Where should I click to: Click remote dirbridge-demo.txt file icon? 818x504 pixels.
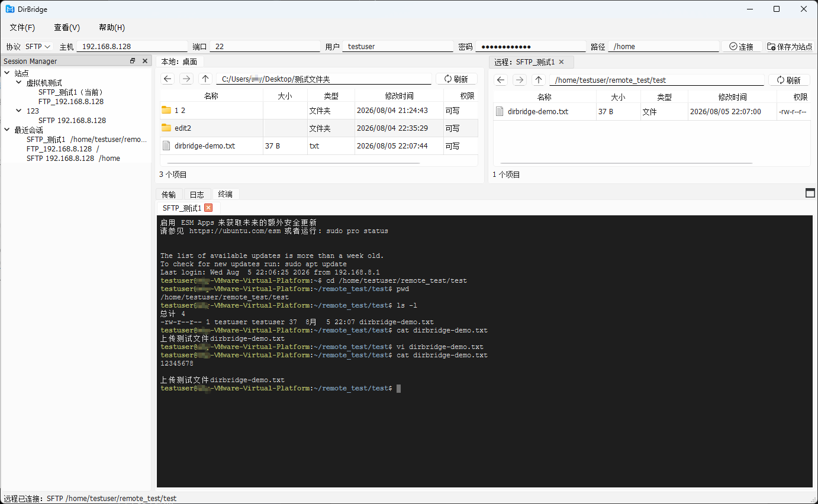pyautogui.click(x=500, y=111)
